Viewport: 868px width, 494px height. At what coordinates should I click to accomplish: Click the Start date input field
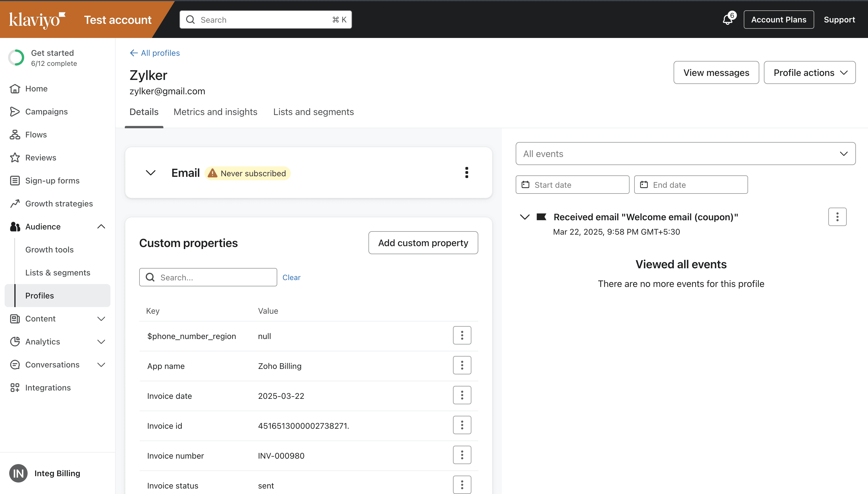click(572, 185)
